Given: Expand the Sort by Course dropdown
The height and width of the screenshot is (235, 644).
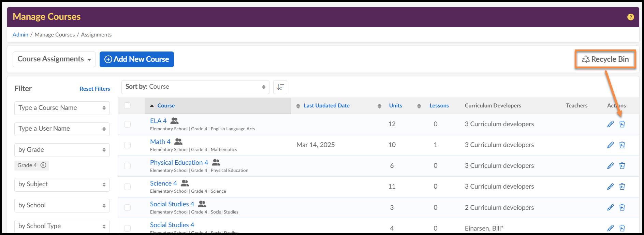Looking at the screenshot, I should click(195, 87).
